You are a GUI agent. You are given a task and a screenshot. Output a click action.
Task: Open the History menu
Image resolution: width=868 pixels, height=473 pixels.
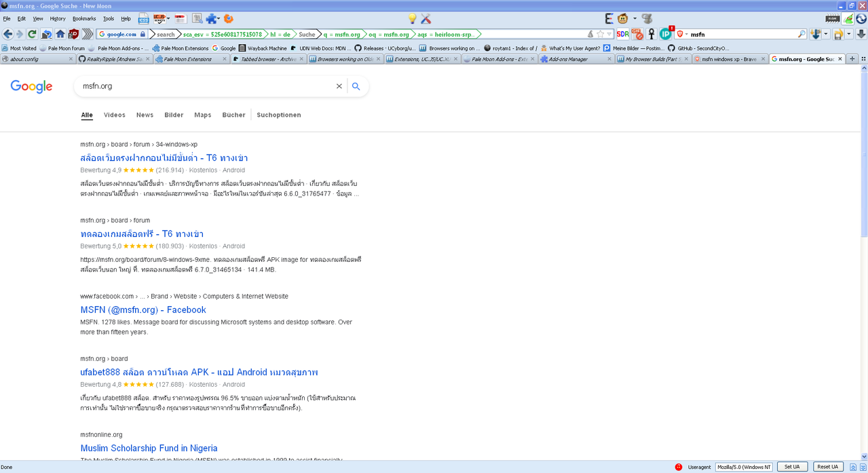58,19
